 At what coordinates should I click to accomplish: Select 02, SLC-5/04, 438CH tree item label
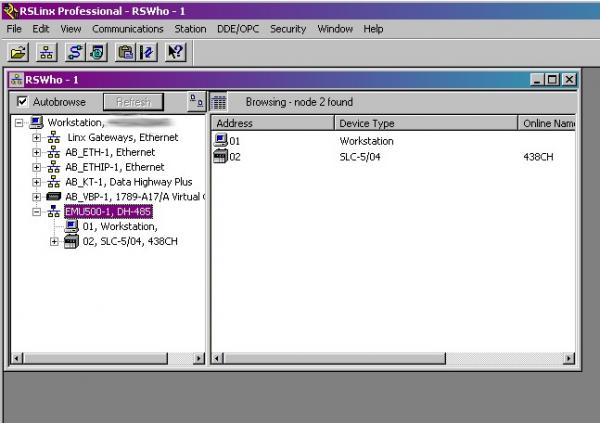130,242
